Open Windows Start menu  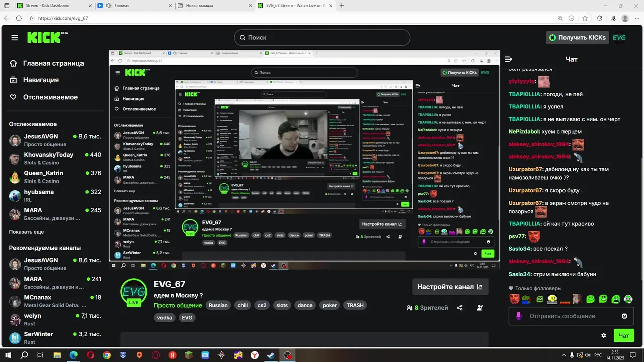(x=8, y=355)
